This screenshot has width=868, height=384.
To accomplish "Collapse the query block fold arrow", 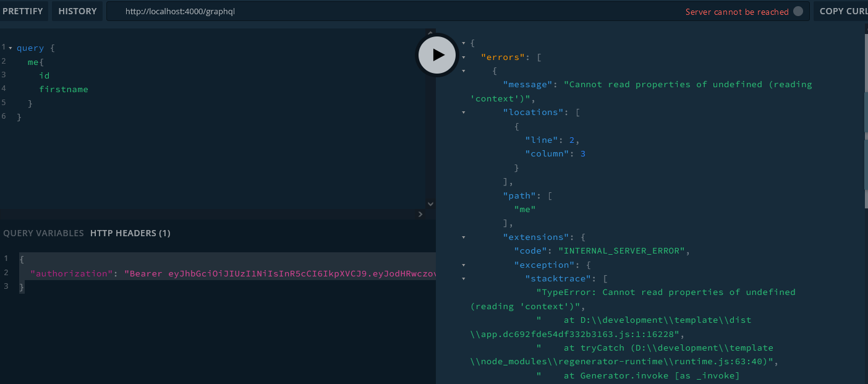I will pyautogui.click(x=11, y=48).
